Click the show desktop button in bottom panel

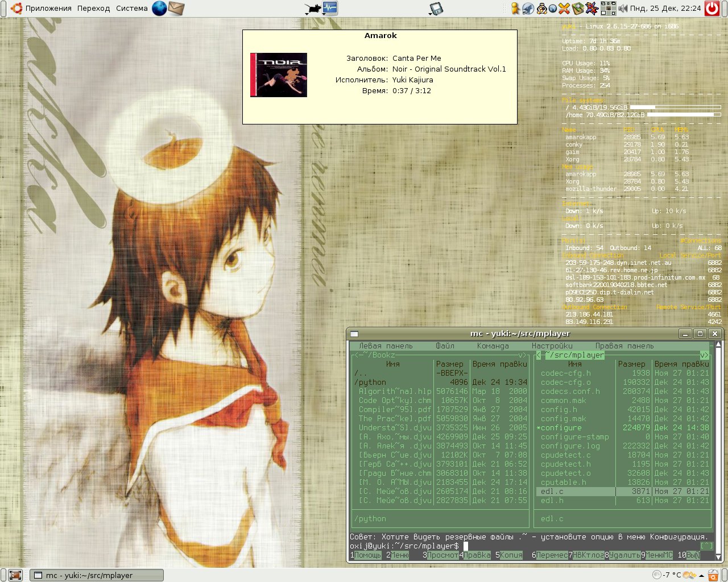(15, 575)
